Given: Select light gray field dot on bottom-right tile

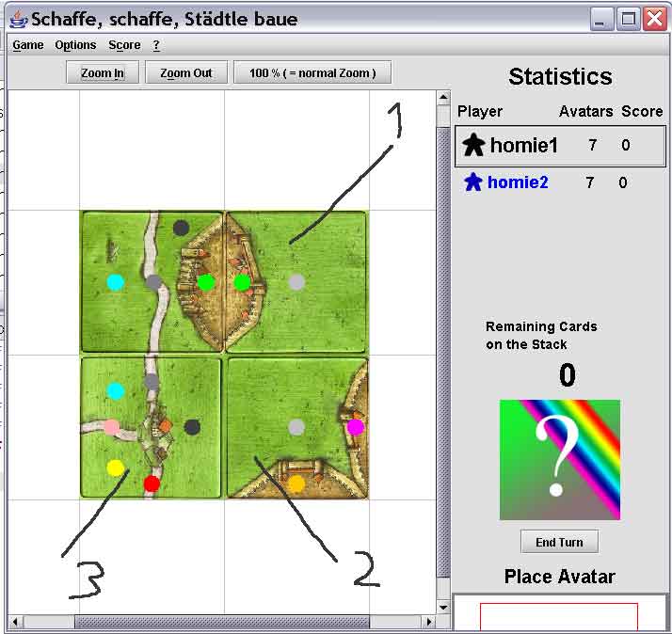Looking at the screenshot, I should 296,427.
